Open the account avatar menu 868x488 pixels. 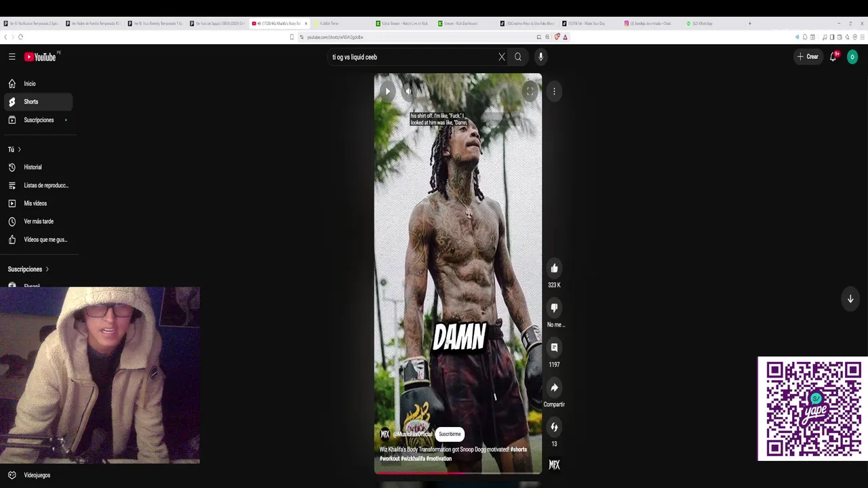click(x=852, y=57)
